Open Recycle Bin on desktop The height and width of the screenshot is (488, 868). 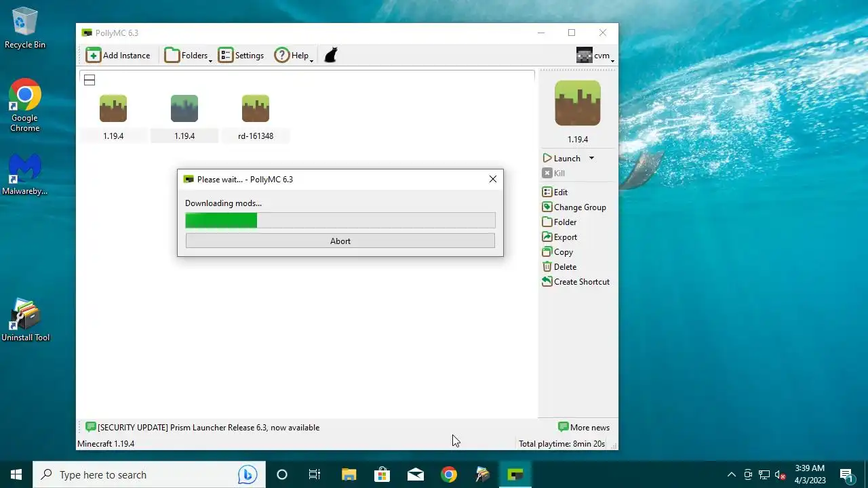tap(25, 28)
